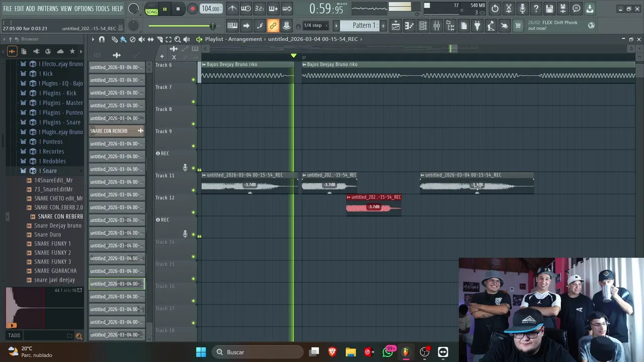This screenshot has height=362, width=644.
Task: Expand the ! Snare folder
Action: [49, 171]
